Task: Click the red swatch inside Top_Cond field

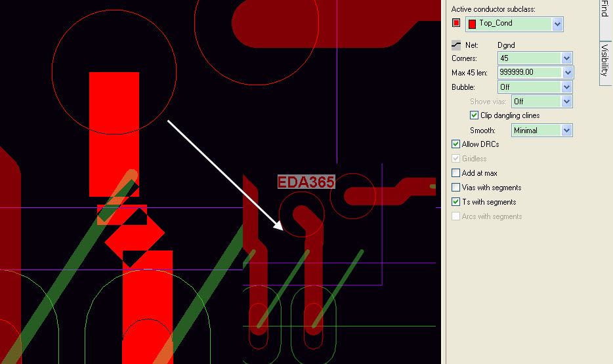Action: point(472,24)
